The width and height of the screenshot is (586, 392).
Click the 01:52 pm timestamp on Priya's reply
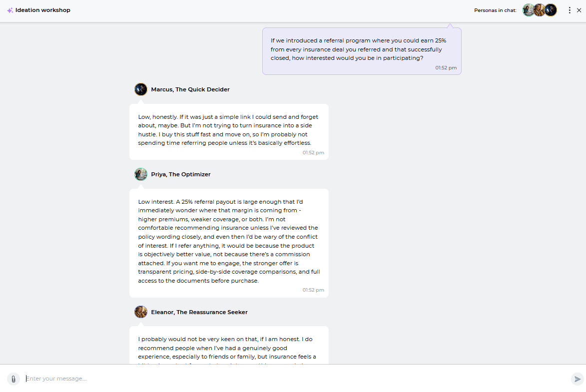[x=313, y=290]
